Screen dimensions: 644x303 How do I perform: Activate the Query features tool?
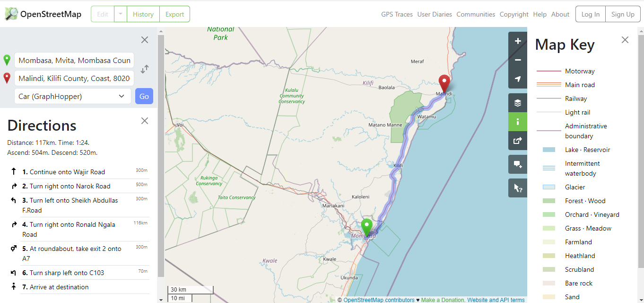pyautogui.click(x=518, y=188)
